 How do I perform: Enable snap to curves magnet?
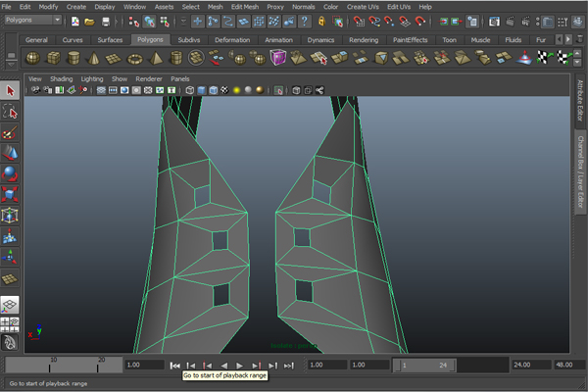coord(374,22)
